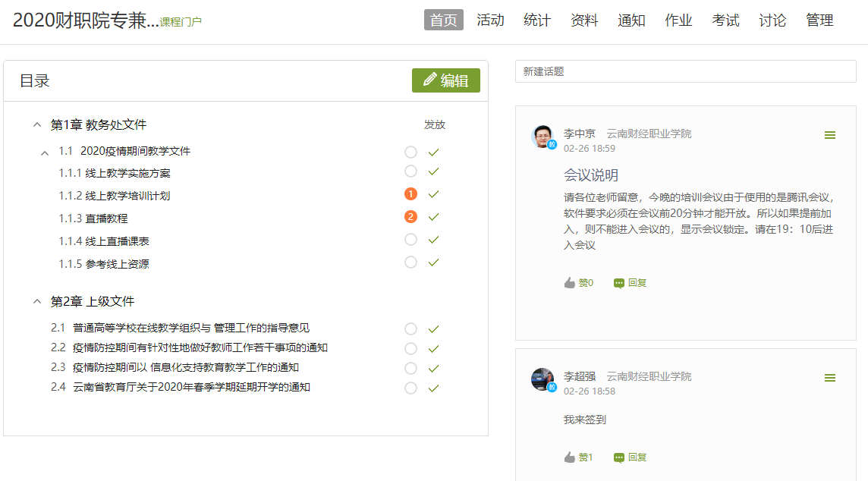The height and width of the screenshot is (481, 868).
Task: Open the 作业 tab
Action: 678,20
